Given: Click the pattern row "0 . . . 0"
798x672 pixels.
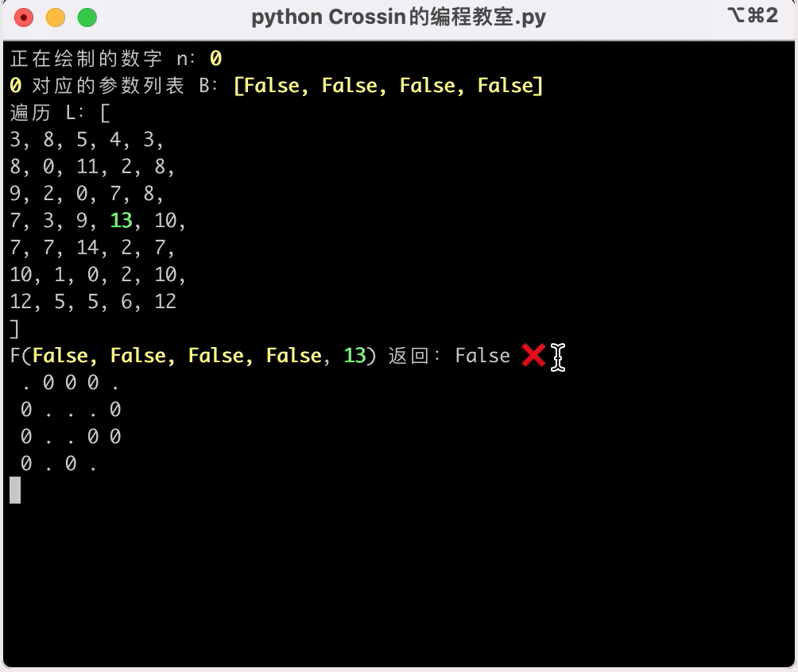Looking at the screenshot, I should 71,410.
